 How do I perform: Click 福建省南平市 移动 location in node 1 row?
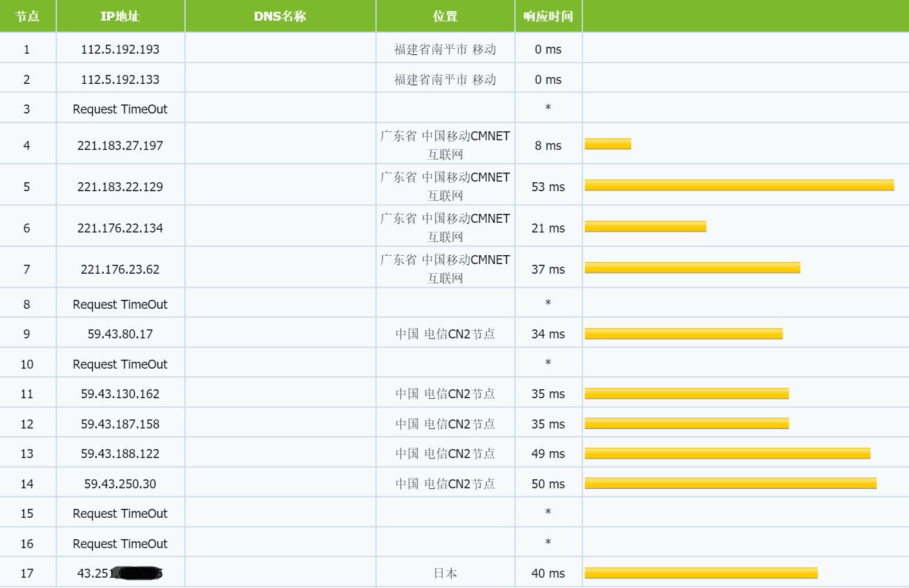[445, 50]
